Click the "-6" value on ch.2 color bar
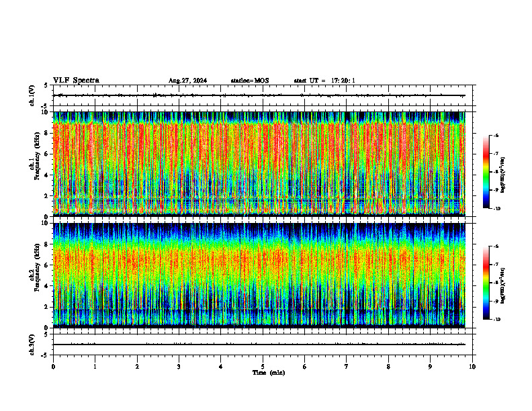 click(496, 246)
